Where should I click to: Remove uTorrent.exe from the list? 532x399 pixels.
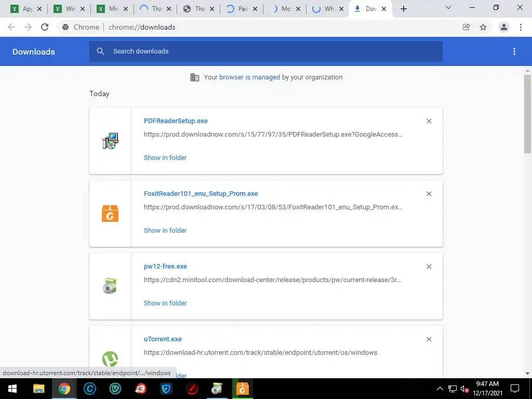click(x=429, y=339)
